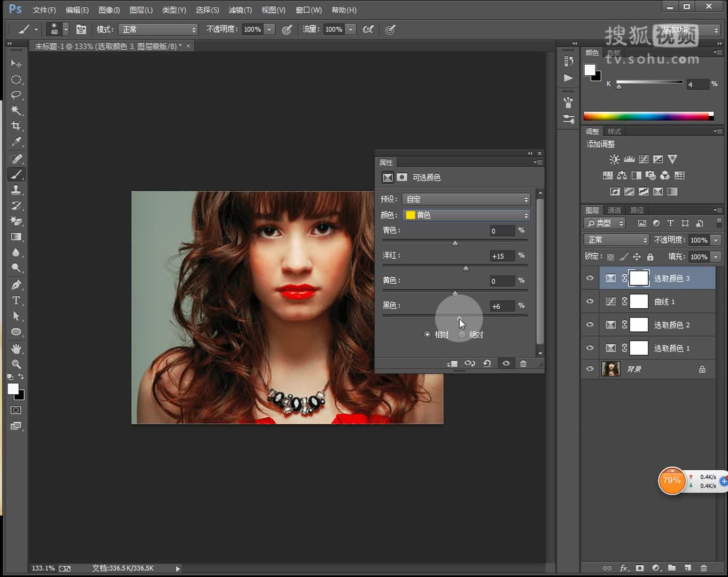The image size is (728, 577).
Task: Select the 绝对 radio button
Action: point(462,334)
